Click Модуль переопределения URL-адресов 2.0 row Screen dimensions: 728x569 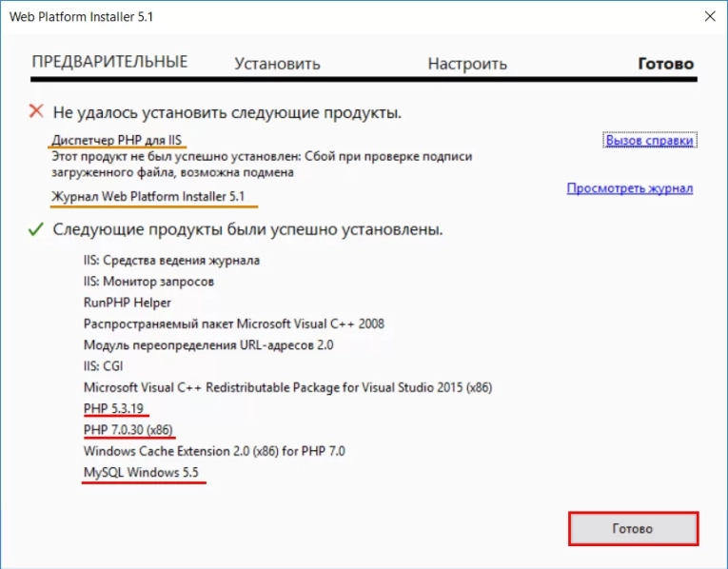point(208,345)
